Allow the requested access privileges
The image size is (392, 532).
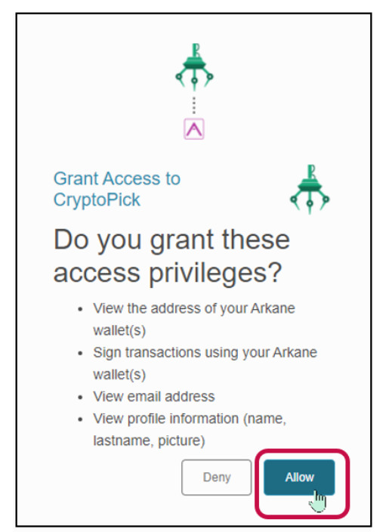pos(299,478)
